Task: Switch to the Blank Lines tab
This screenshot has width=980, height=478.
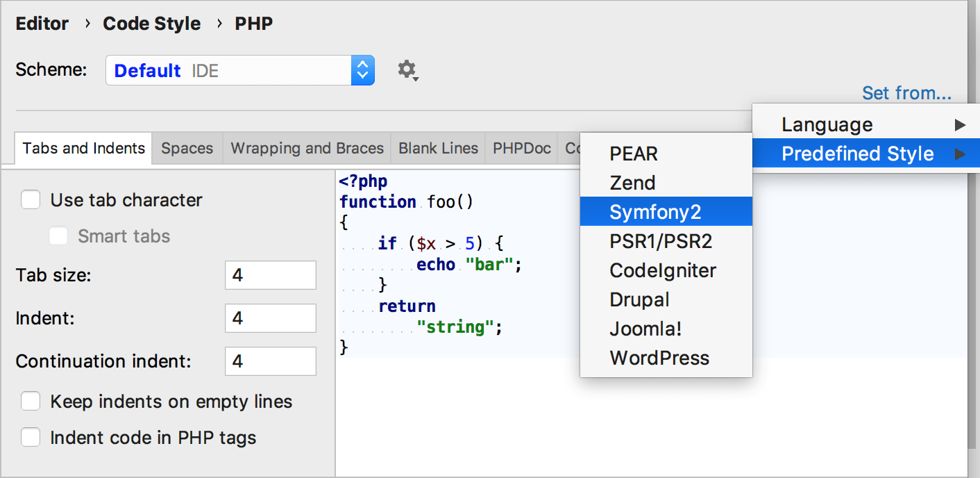Action: 438,147
